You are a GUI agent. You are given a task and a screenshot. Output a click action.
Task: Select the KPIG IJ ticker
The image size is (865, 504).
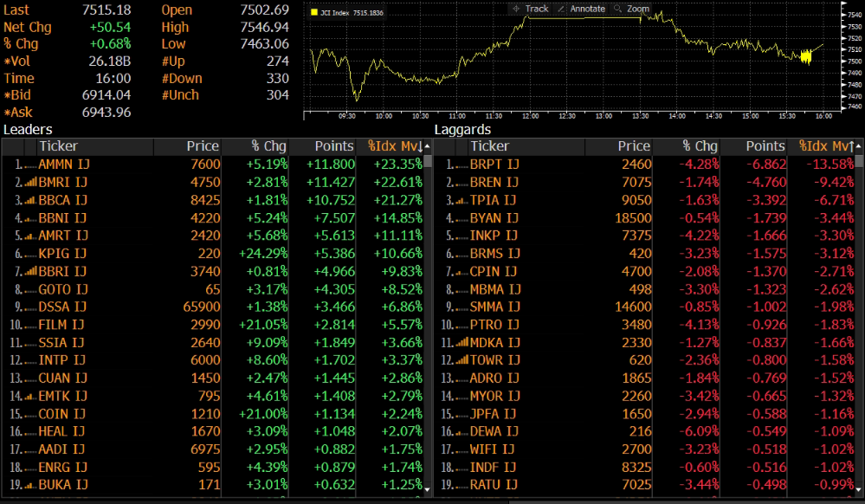pos(62,254)
